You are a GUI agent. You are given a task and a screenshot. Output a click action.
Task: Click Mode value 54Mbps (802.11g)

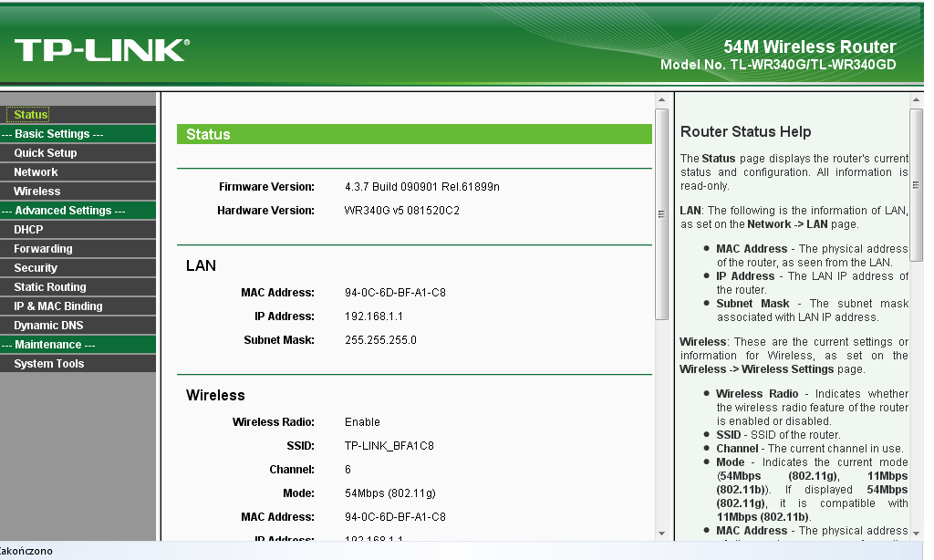[x=390, y=493]
